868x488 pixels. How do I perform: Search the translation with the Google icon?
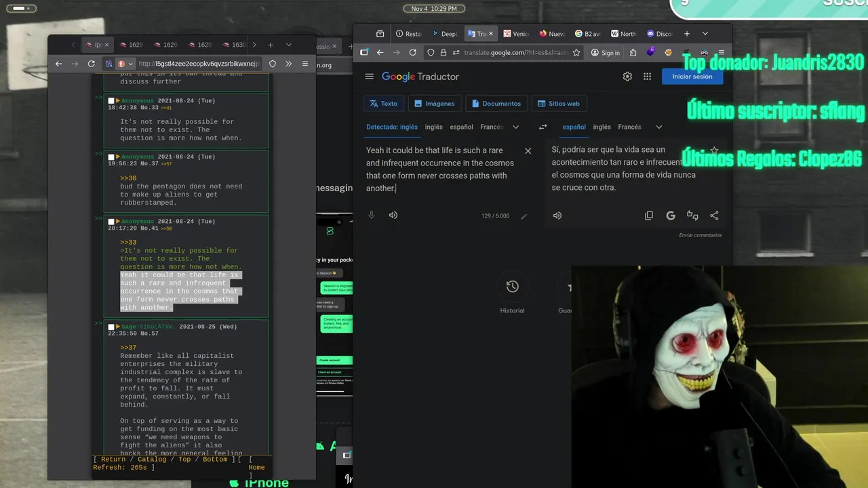coord(671,216)
